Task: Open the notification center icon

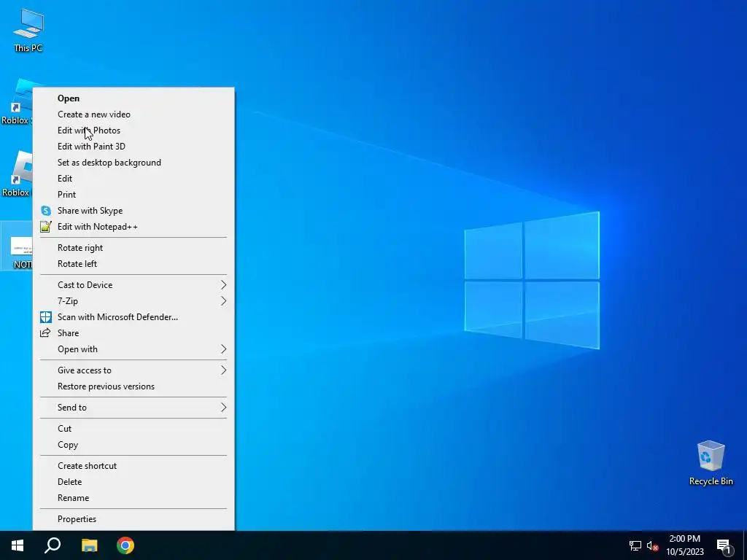Action: 724,545
